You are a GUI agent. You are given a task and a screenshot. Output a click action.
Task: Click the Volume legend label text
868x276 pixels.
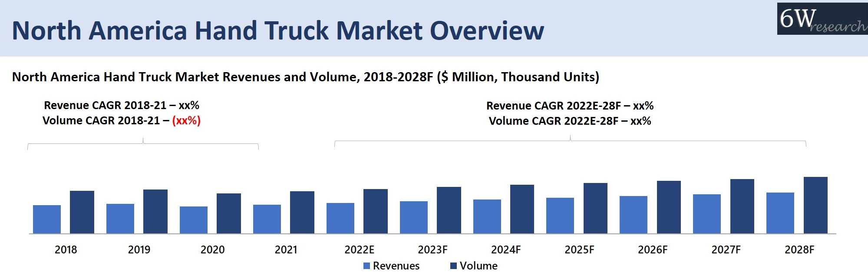coord(479,266)
